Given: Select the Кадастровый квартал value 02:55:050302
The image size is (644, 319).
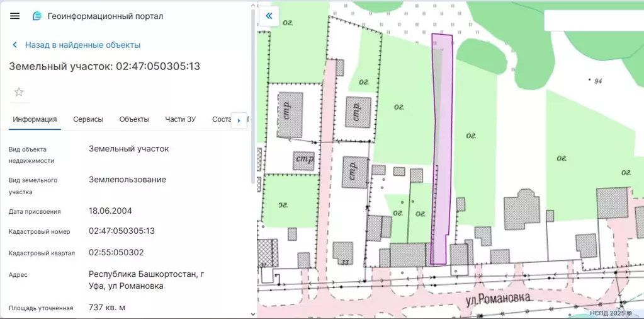Looking at the screenshot, I should [x=116, y=252].
